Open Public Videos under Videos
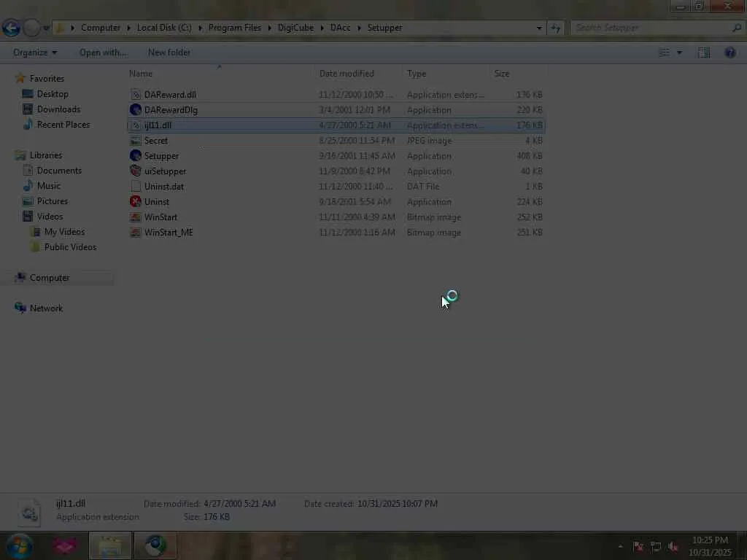 (x=71, y=246)
